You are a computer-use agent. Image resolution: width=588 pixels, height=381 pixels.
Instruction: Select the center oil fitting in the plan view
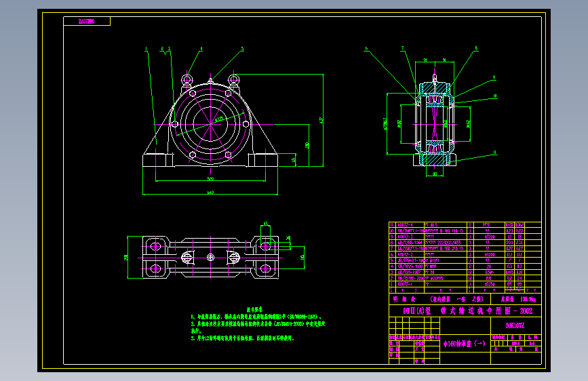[210, 258]
